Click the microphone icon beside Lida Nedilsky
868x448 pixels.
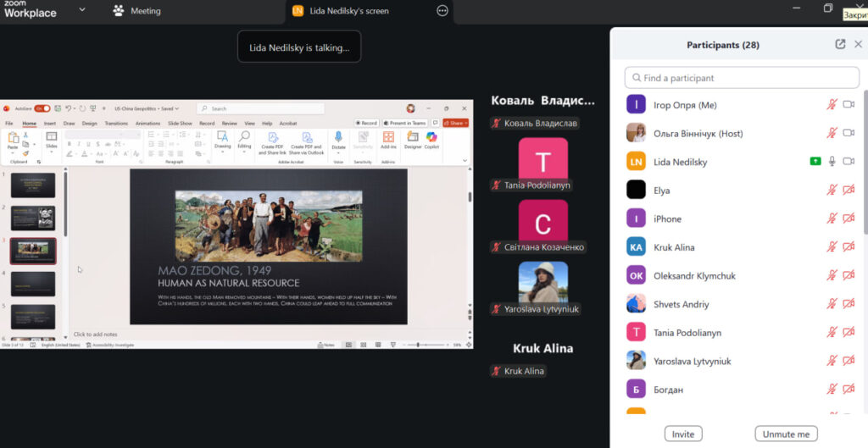tap(832, 162)
